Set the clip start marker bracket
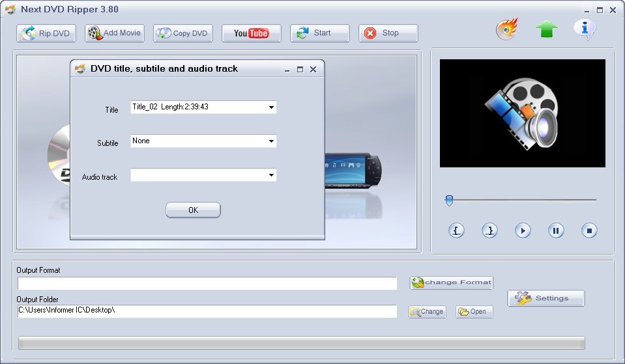The image size is (625, 364). [x=456, y=231]
